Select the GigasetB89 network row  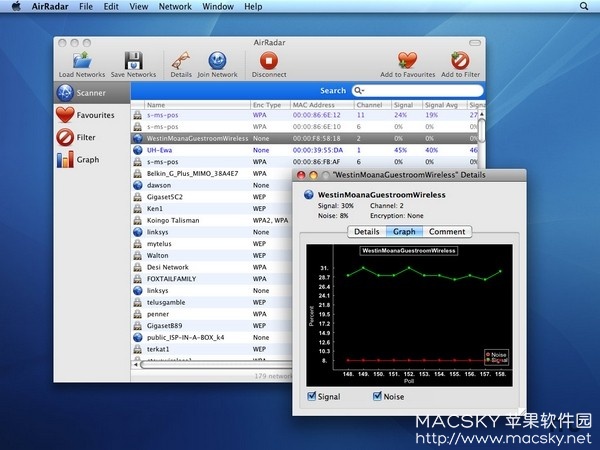(211, 326)
